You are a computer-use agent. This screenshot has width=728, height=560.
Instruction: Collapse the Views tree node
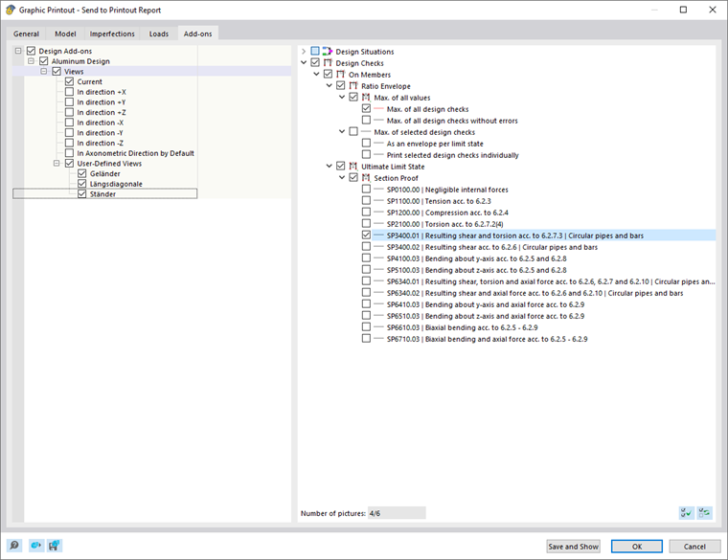coord(44,71)
